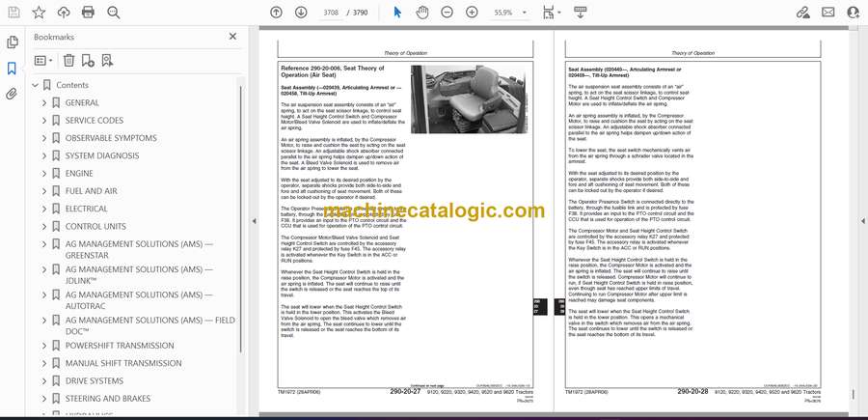Image resolution: width=868 pixels, height=420 pixels.
Task: Open the ENGINE bookmark
Action: (79, 174)
